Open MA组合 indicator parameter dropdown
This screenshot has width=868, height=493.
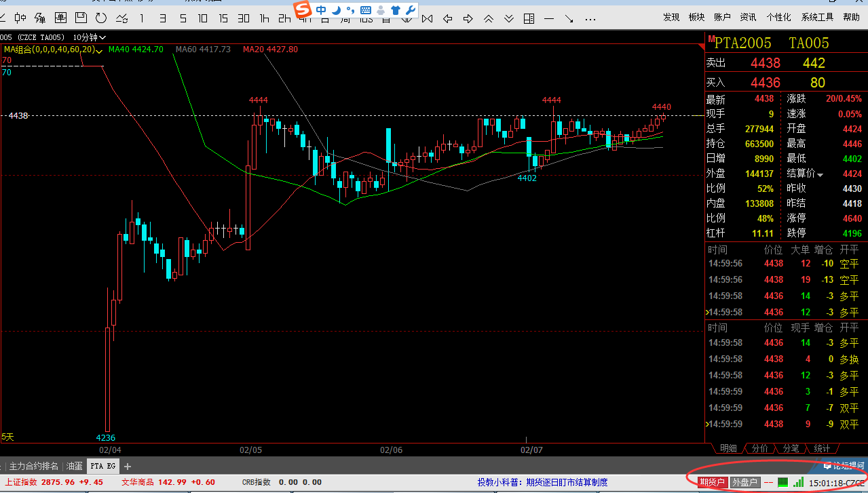point(99,50)
